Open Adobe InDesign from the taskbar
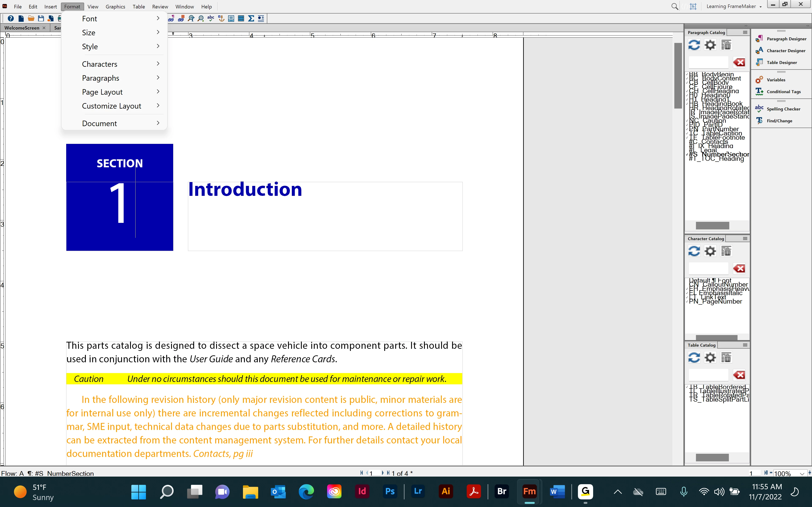Image resolution: width=812 pixels, height=507 pixels. click(362, 492)
